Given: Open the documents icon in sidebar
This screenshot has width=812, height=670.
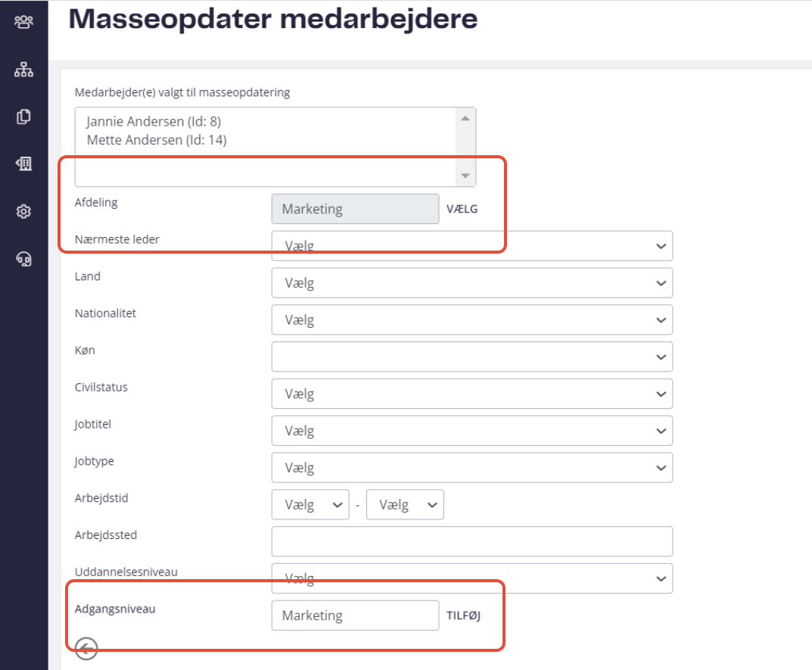Looking at the screenshot, I should 23,117.
